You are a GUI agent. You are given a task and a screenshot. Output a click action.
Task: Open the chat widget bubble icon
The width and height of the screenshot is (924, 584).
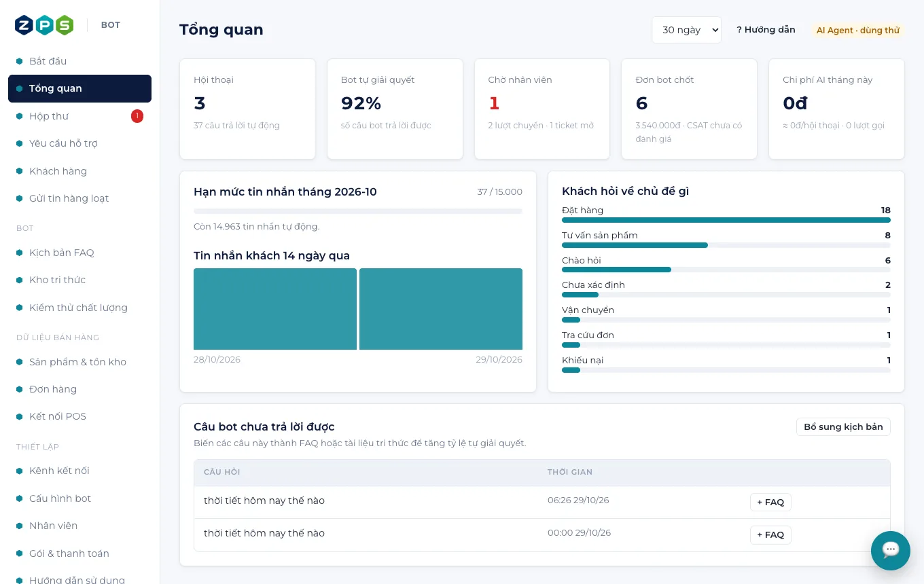point(890,550)
